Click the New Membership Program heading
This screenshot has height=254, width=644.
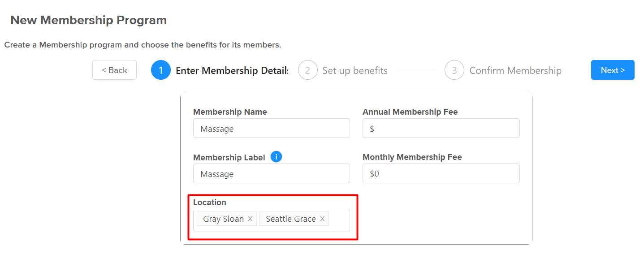[x=89, y=20]
